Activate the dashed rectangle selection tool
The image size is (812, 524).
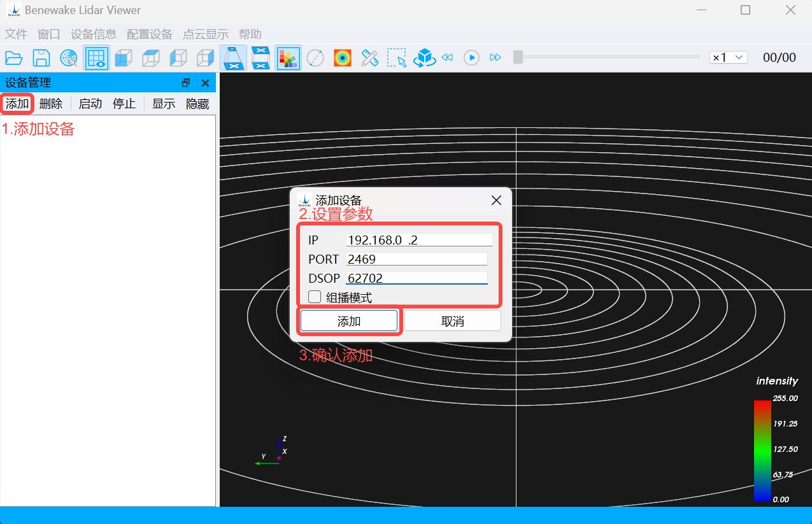pos(397,58)
